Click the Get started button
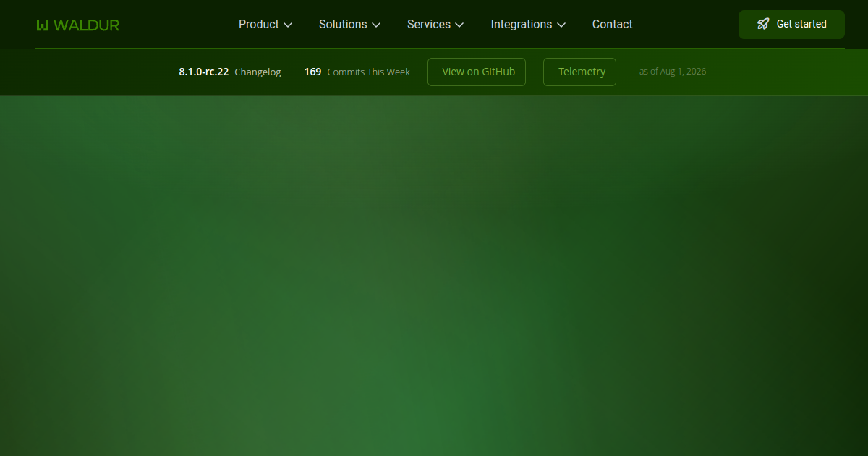Viewport: 868px width, 456px height. point(791,25)
